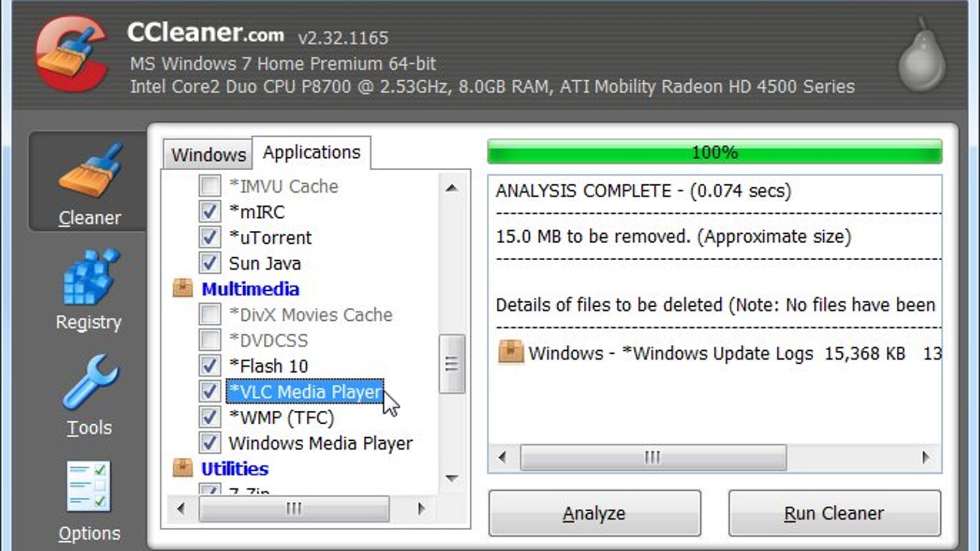The width and height of the screenshot is (980, 551).
Task: Select the *uTorrent entry label
Action: [270, 238]
